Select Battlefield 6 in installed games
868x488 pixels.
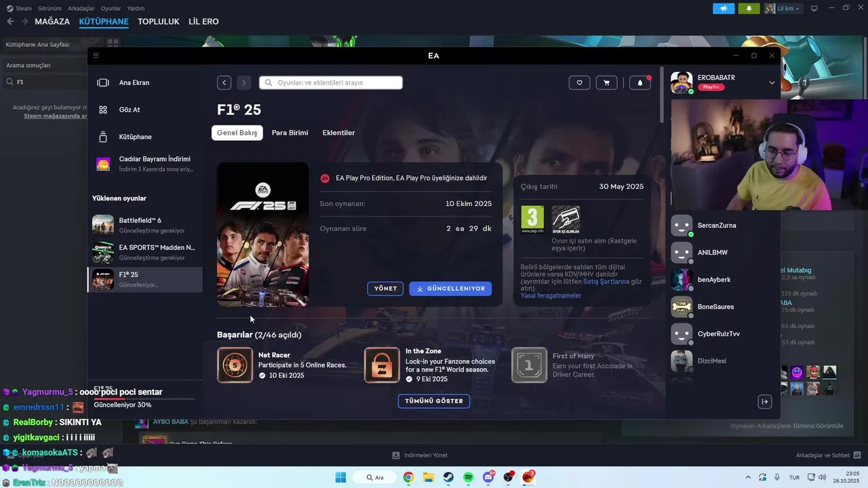click(145, 225)
